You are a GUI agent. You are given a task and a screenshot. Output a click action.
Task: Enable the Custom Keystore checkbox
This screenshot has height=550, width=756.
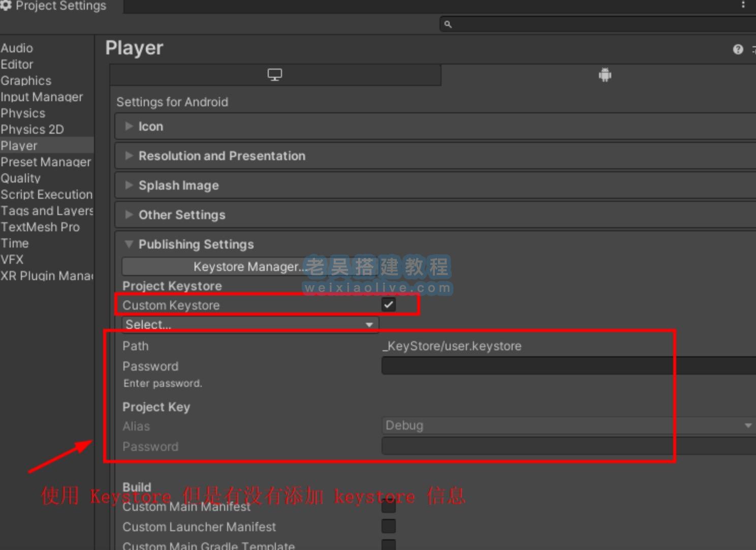[389, 304]
